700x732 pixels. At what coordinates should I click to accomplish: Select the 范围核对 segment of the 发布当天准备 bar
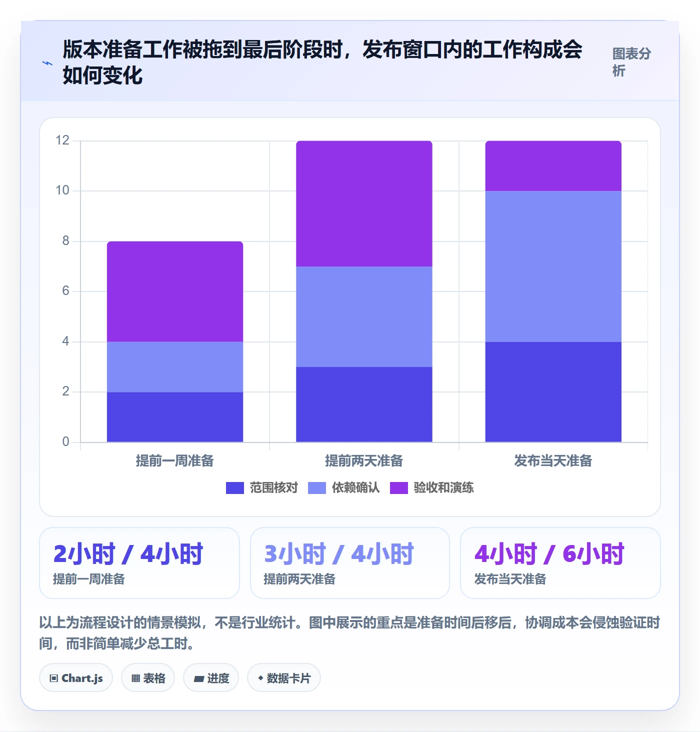tap(553, 392)
